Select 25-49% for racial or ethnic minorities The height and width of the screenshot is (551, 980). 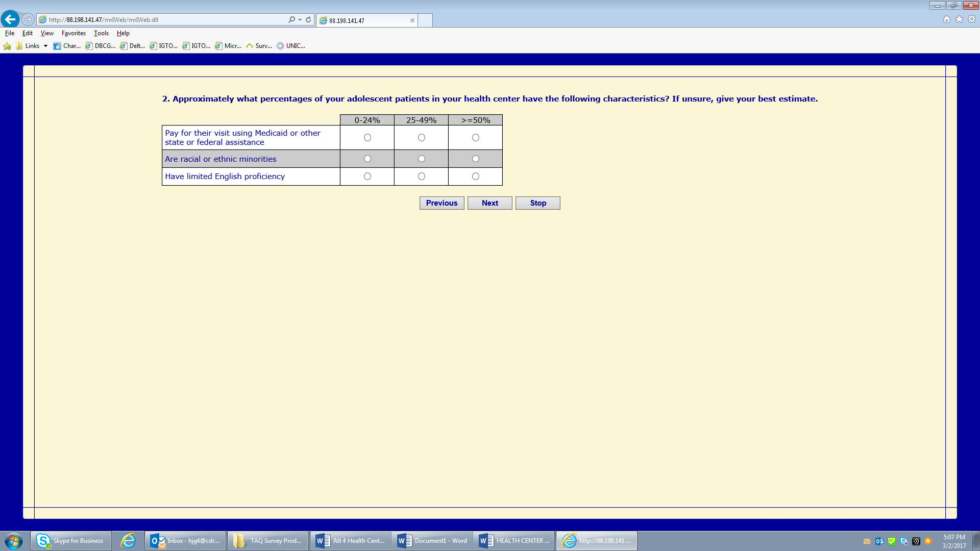pyautogui.click(x=422, y=159)
